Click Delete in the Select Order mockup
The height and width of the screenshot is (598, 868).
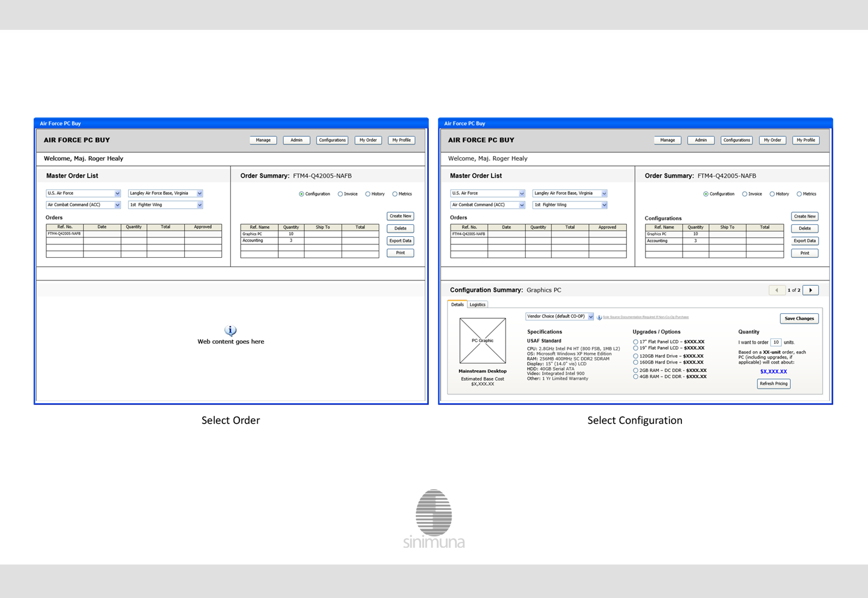pos(400,228)
